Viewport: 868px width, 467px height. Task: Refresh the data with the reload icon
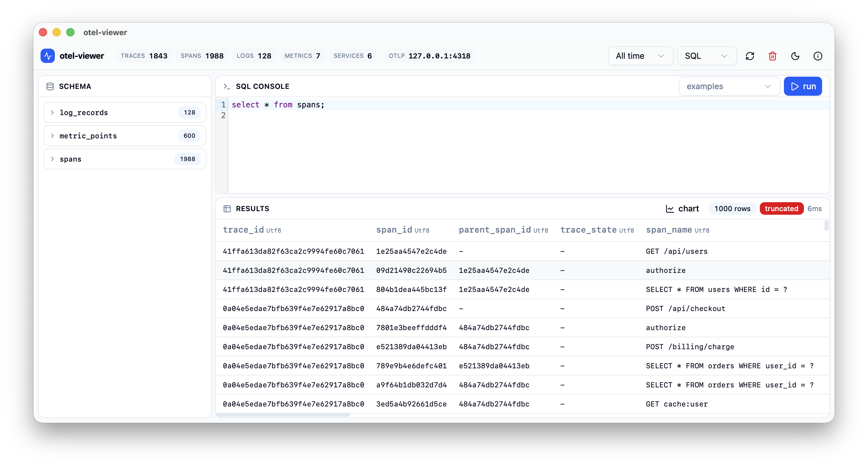(750, 56)
